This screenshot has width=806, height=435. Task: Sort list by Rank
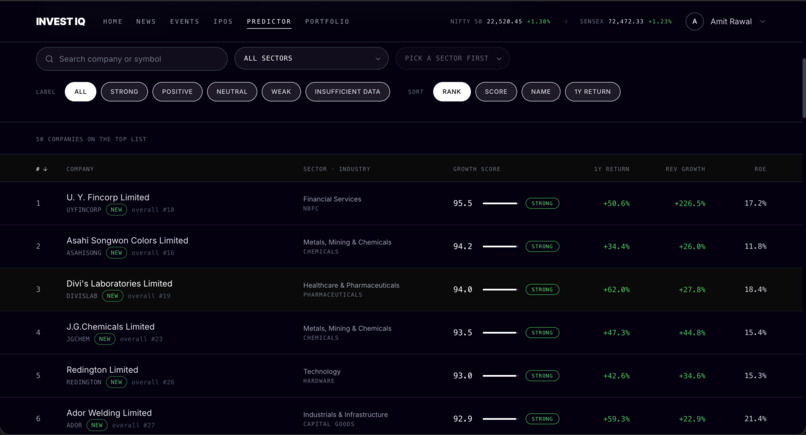[x=452, y=92]
